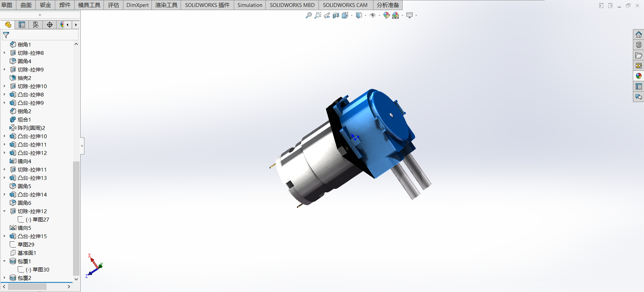The height and width of the screenshot is (292, 644).
Task: Expand the Hide/Show Items dropdown arrow
Action: (x=379, y=15)
